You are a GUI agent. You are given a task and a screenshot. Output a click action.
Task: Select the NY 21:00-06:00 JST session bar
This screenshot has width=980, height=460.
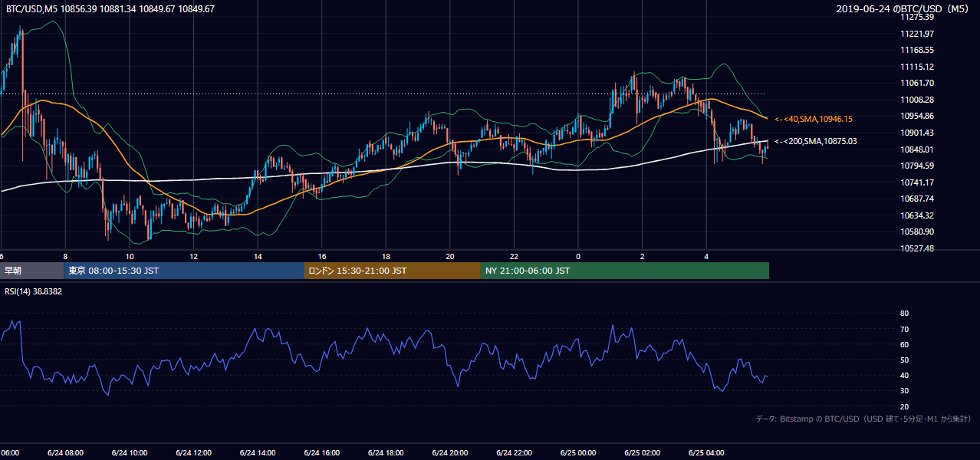coord(625,271)
